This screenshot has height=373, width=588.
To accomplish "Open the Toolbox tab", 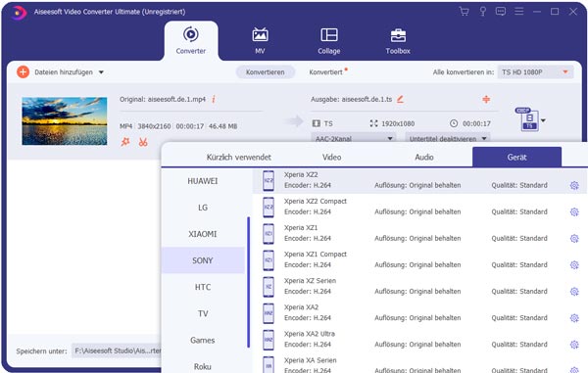I will point(398,40).
